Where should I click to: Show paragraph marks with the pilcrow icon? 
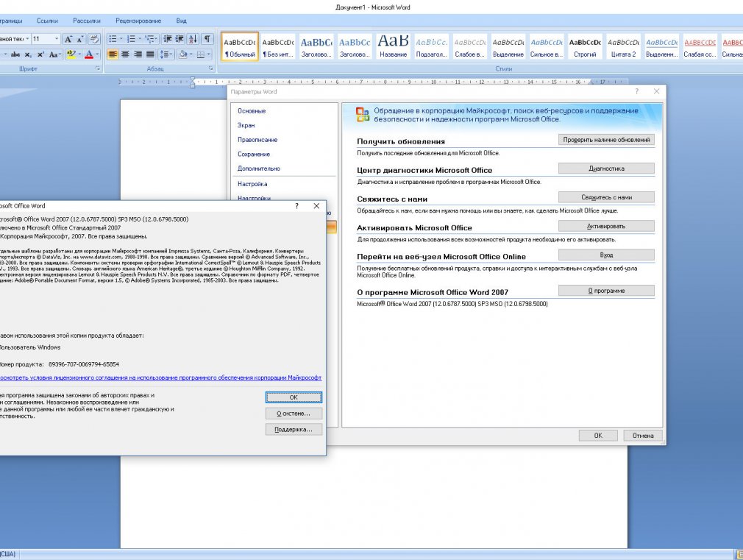pos(207,39)
